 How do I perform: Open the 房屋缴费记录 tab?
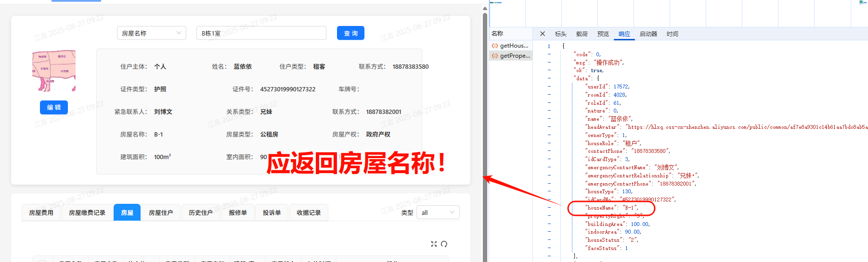click(x=87, y=212)
